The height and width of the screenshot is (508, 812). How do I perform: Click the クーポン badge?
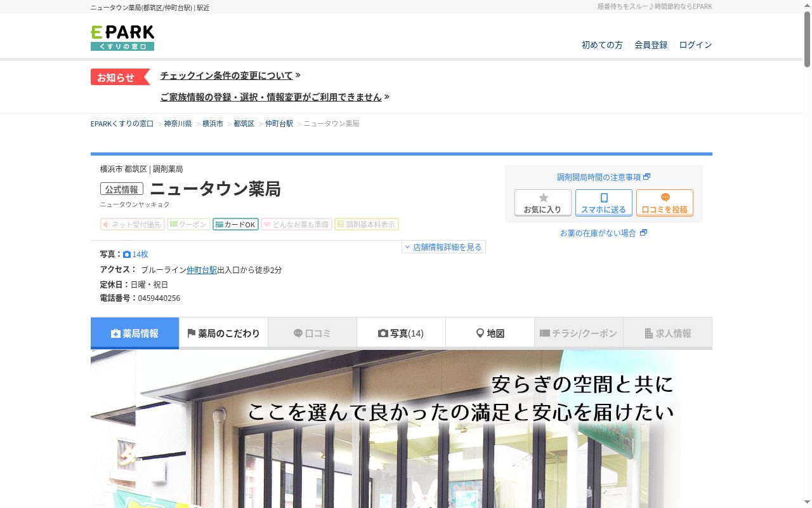pos(188,224)
